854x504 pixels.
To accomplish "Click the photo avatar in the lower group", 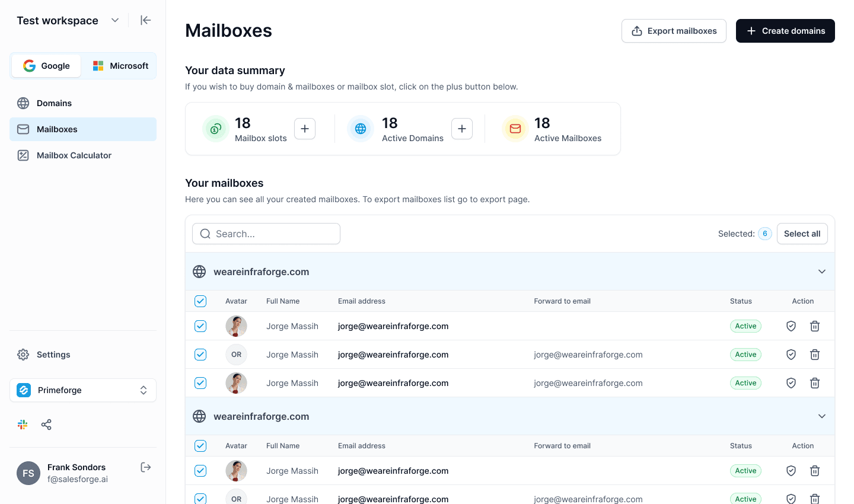I will point(236,471).
